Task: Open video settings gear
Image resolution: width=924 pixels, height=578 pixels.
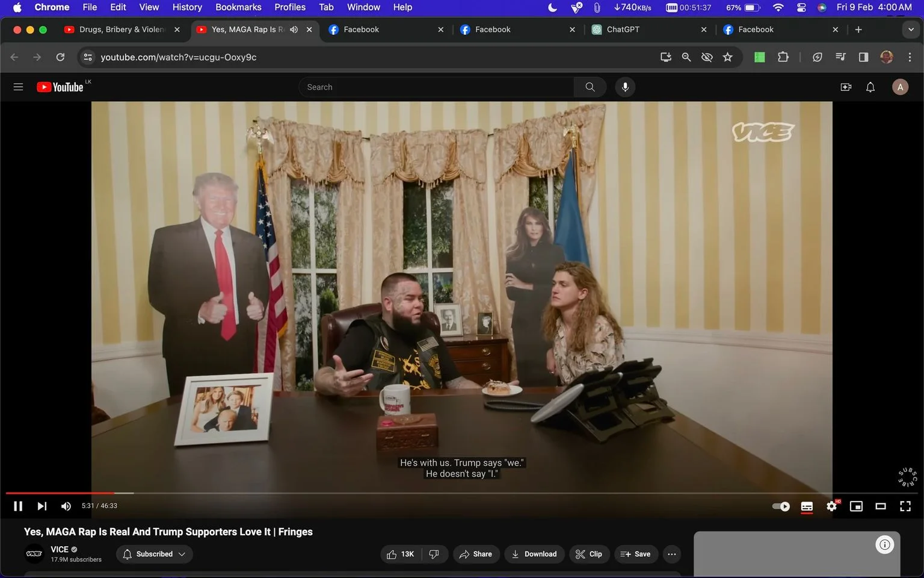Action: click(832, 506)
